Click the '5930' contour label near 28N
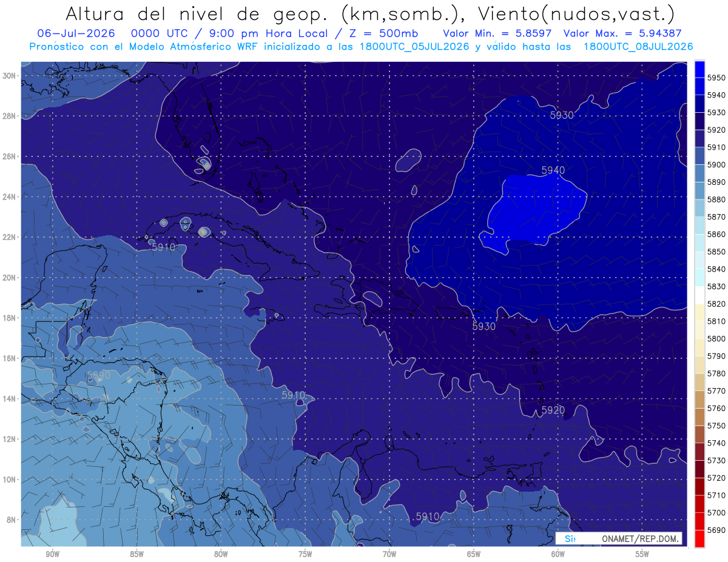The image size is (728, 562). (x=562, y=115)
